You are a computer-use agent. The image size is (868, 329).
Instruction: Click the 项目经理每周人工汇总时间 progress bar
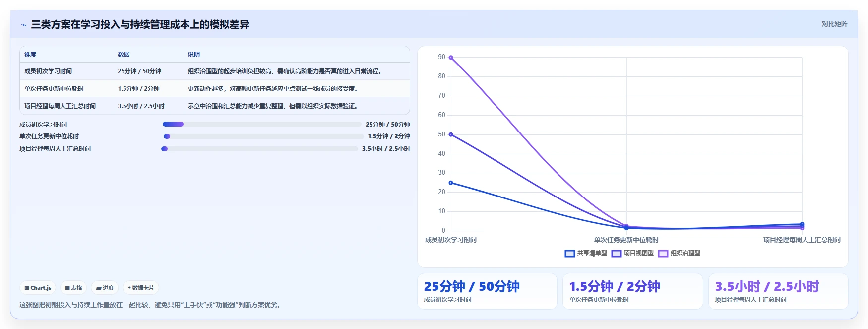[259, 149]
